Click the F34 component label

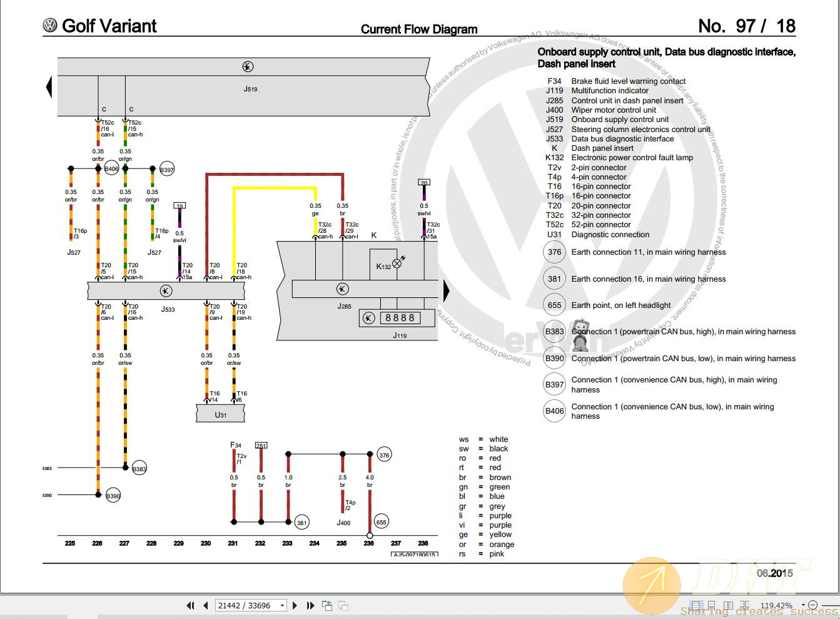point(236,445)
